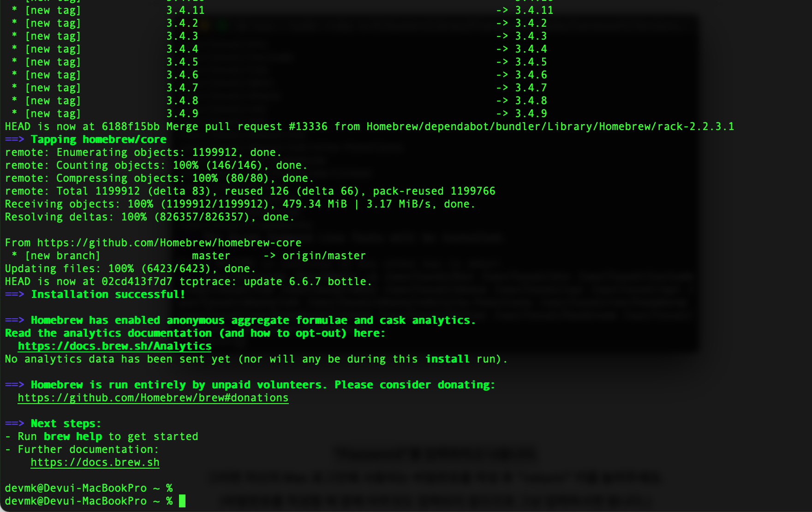
Task: Click the 'Homebrew is run entirely by unpaid volunteers' line
Action: [250, 385]
